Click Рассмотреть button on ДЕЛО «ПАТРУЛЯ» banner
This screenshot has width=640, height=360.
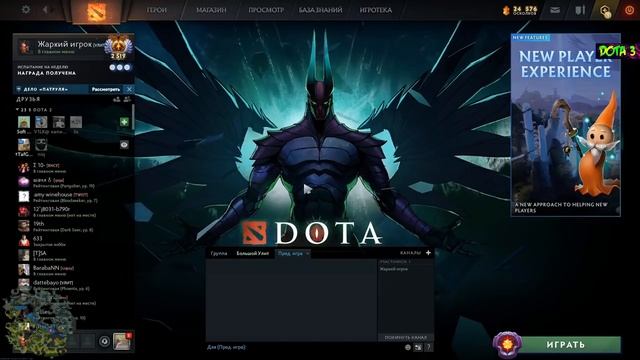pyautogui.click(x=106, y=89)
